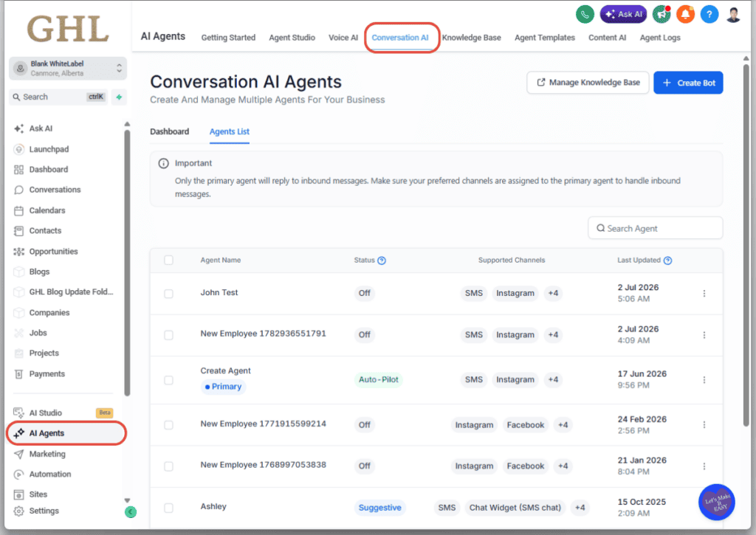756x535 pixels.
Task: Open the user profile avatar
Action: (x=733, y=15)
